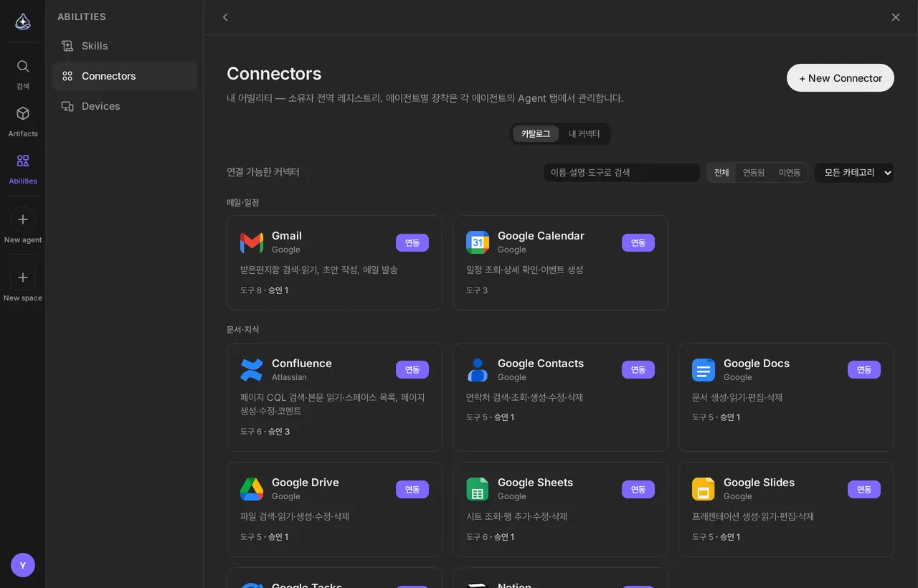The height and width of the screenshot is (588, 918).
Task: Click 연동 button on Google Contacts card
Action: [x=638, y=369]
